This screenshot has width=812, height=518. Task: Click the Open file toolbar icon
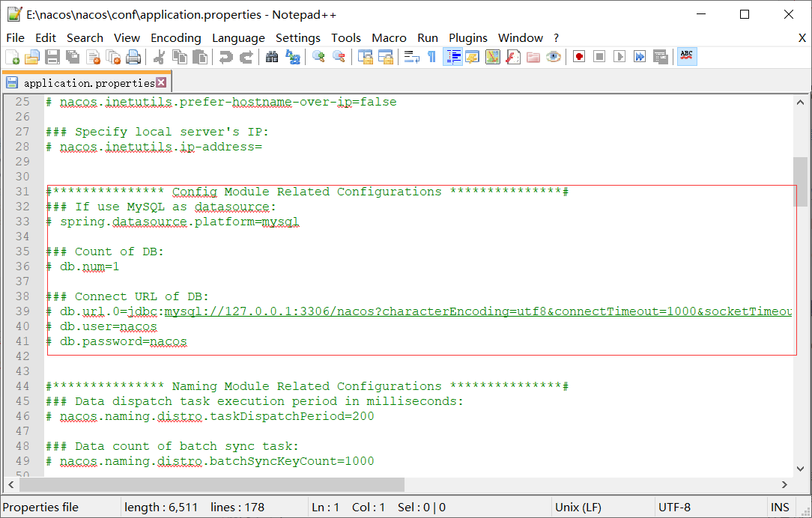[32, 57]
